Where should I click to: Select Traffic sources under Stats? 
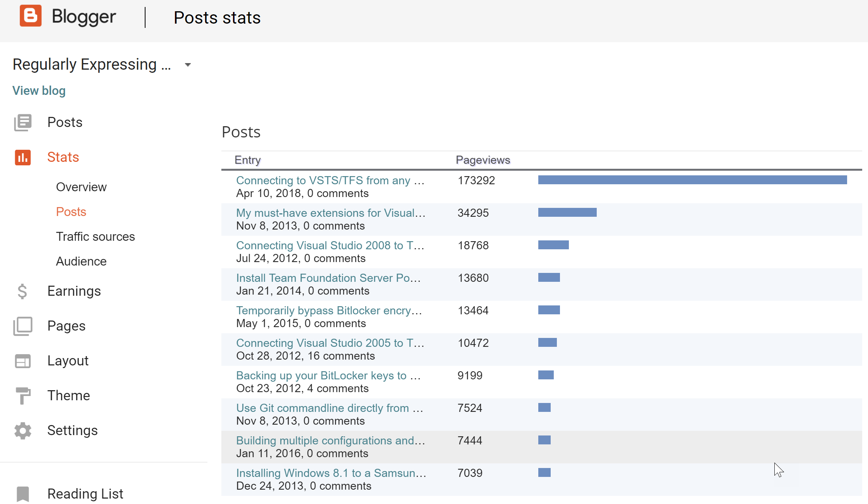tap(95, 237)
